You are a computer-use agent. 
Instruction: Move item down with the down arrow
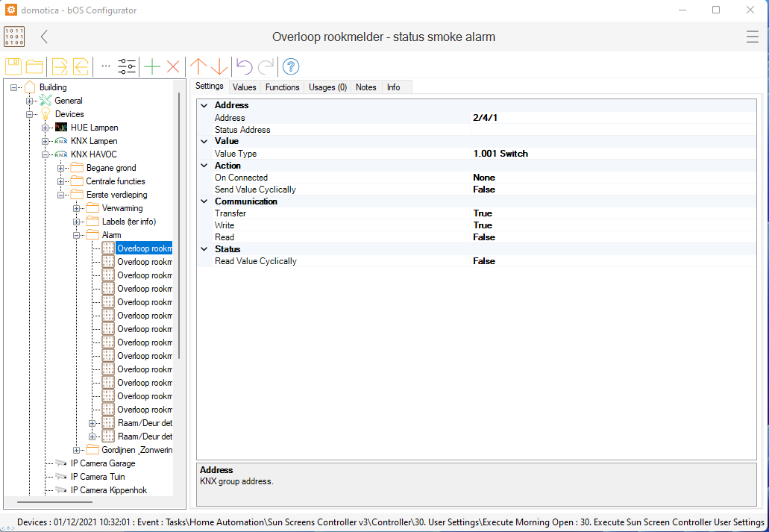pyautogui.click(x=219, y=66)
